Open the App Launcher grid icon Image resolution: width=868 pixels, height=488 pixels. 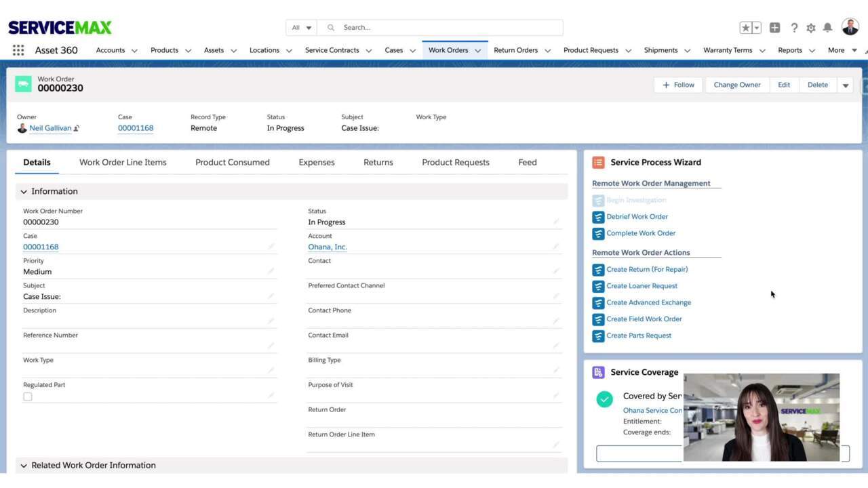click(x=18, y=50)
